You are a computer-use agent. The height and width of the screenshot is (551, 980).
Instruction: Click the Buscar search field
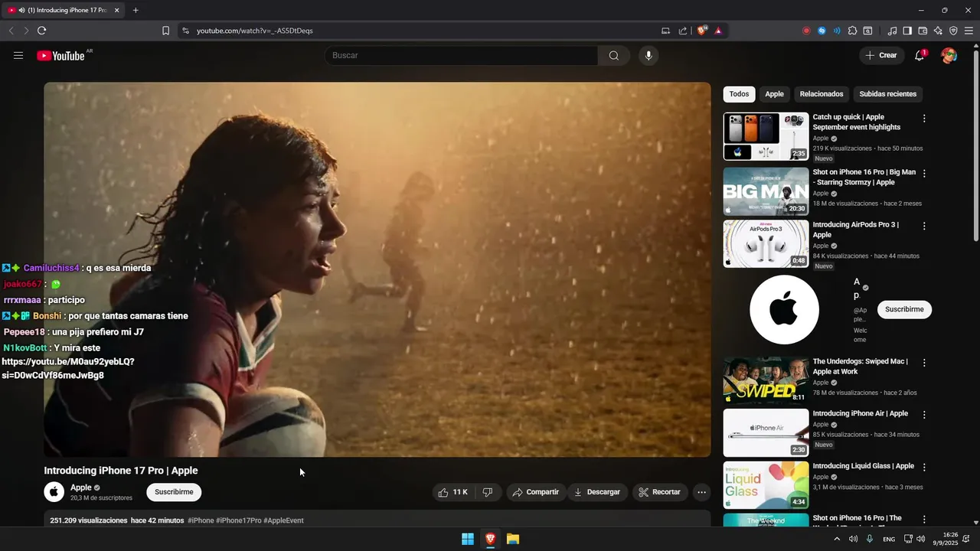click(461, 55)
